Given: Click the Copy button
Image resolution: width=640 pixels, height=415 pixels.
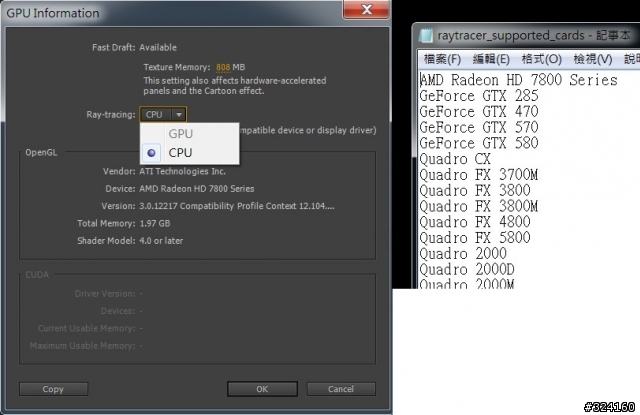Looking at the screenshot, I should (53, 389).
